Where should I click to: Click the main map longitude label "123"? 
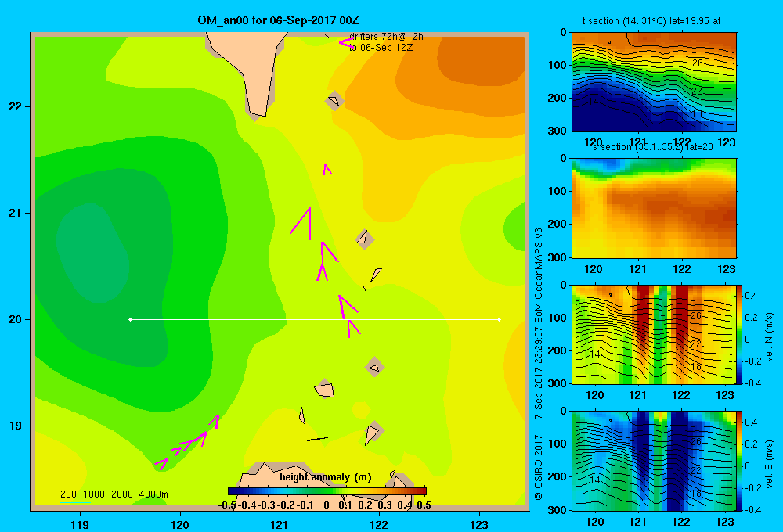479,524
